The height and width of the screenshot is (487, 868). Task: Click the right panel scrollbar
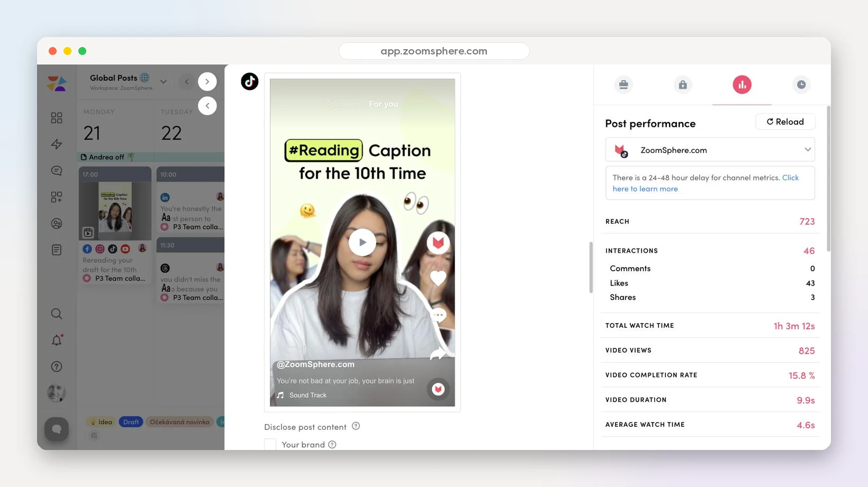828,179
